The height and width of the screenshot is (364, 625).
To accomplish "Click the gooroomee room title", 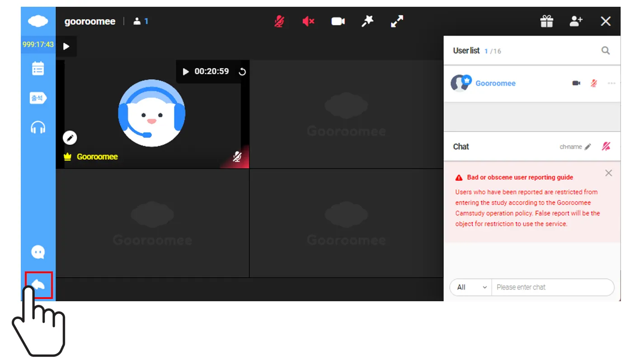I will point(90,21).
